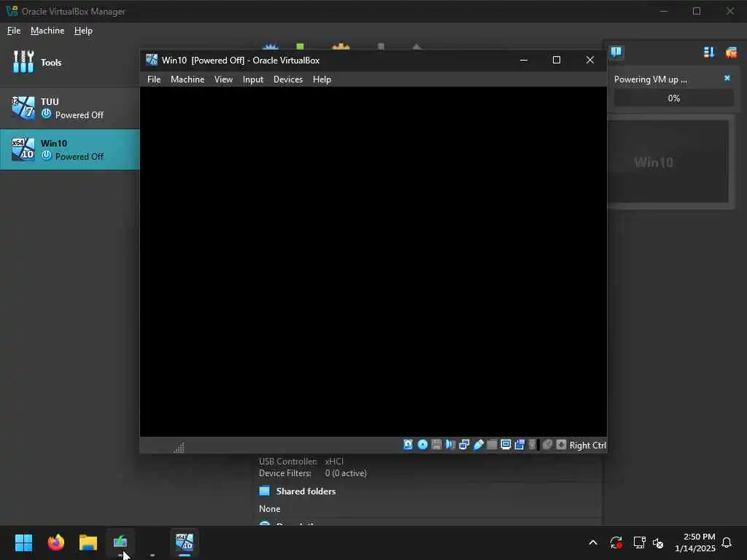Click the USB Controller xHCI value
This screenshot has height=560, width=747.
(334, 462)
